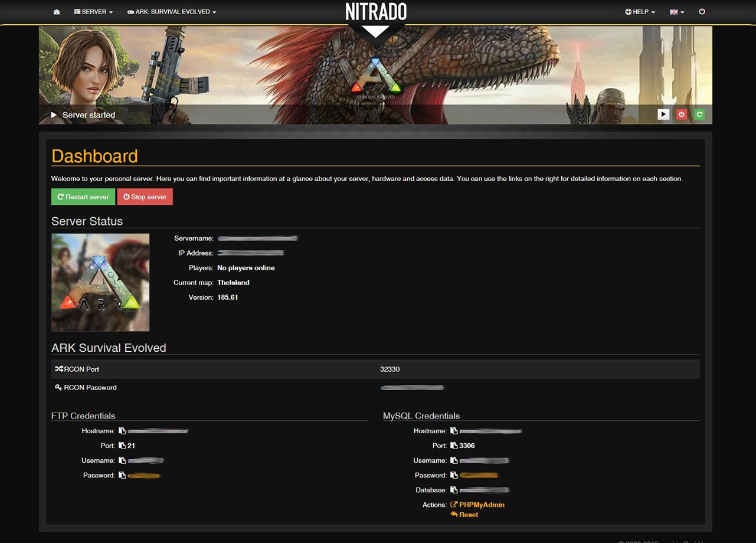Copy the MySQL Username value
This screenshot has width=756, height=543.
click(x=454, y=461)
